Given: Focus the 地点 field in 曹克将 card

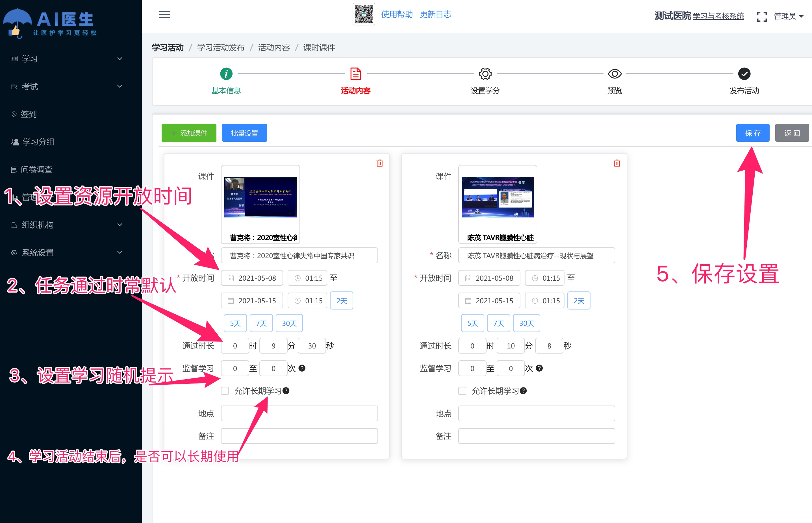Looking at the screenshot, I should (299, 413).
